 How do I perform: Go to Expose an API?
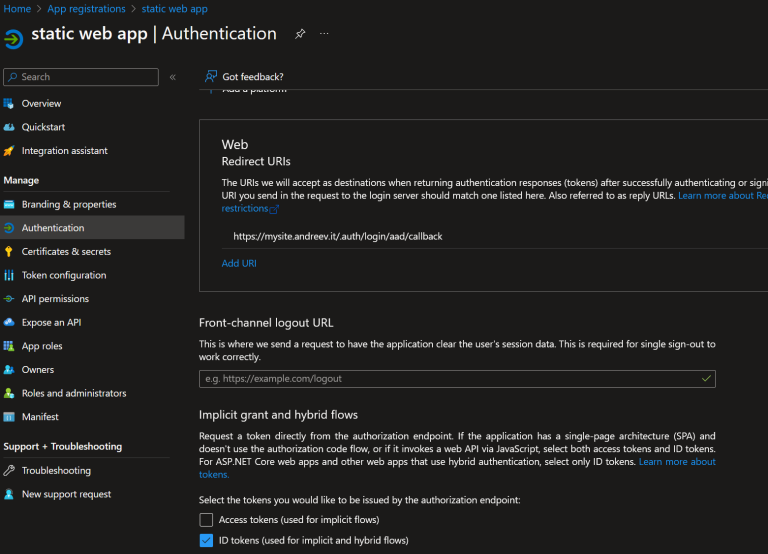tap(51, 322)
